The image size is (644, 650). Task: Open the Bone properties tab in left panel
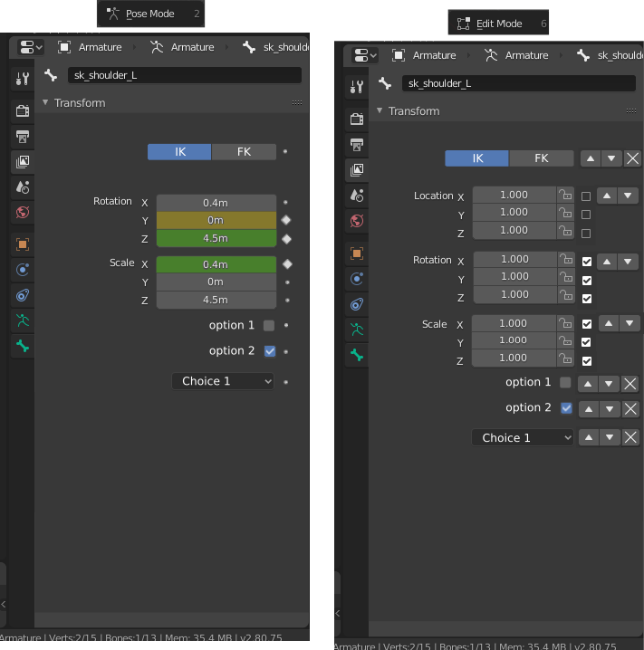(x=23, y=346)
